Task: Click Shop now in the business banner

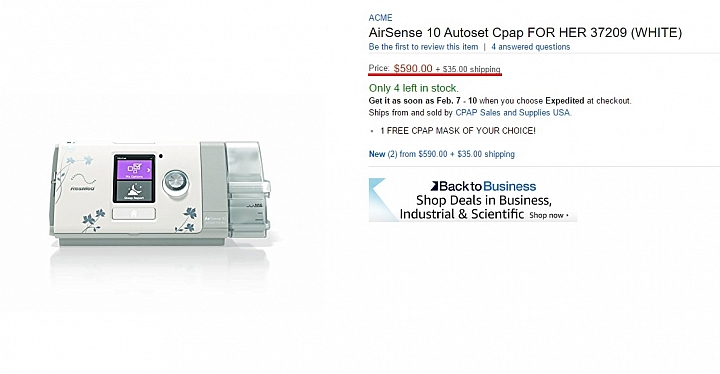Action: click(549, 215)
